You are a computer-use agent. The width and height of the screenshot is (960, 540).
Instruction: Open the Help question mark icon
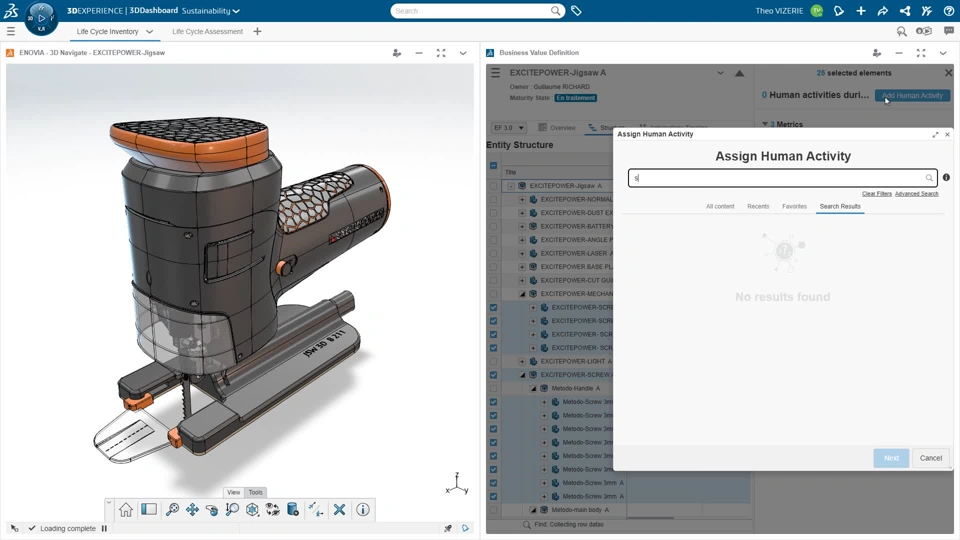point(949,11)
